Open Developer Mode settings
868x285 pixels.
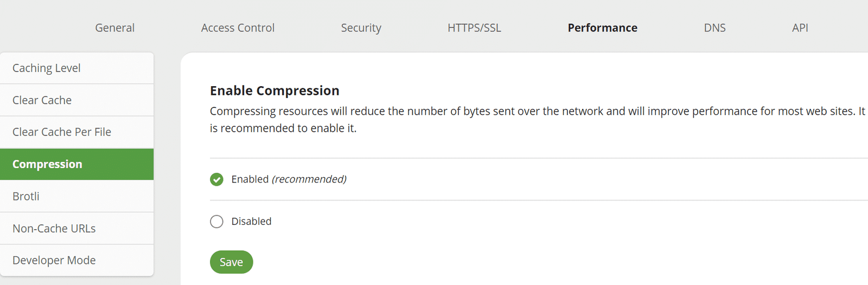point(77,261)
